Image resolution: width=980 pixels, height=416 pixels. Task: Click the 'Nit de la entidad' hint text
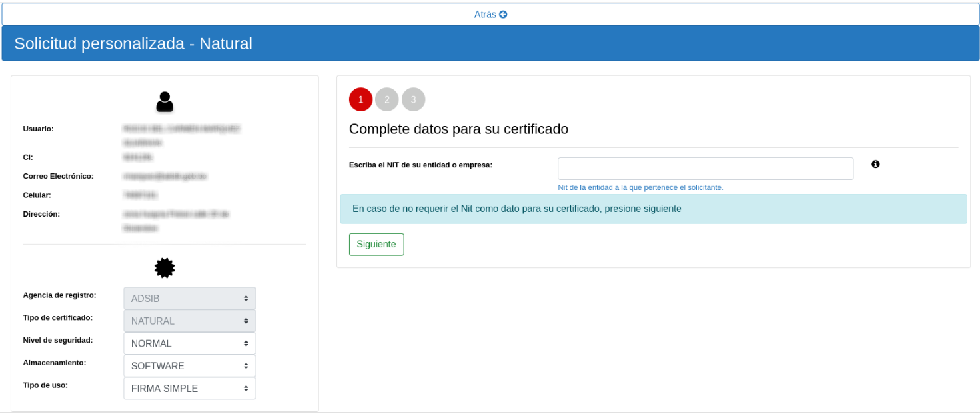pyautogui.click(x=640, y=187)
